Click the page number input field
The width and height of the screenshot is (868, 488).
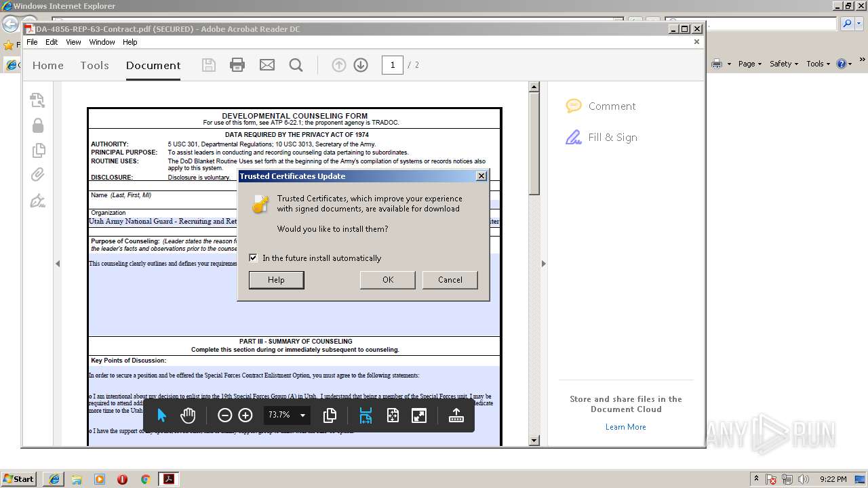[393, 65]
